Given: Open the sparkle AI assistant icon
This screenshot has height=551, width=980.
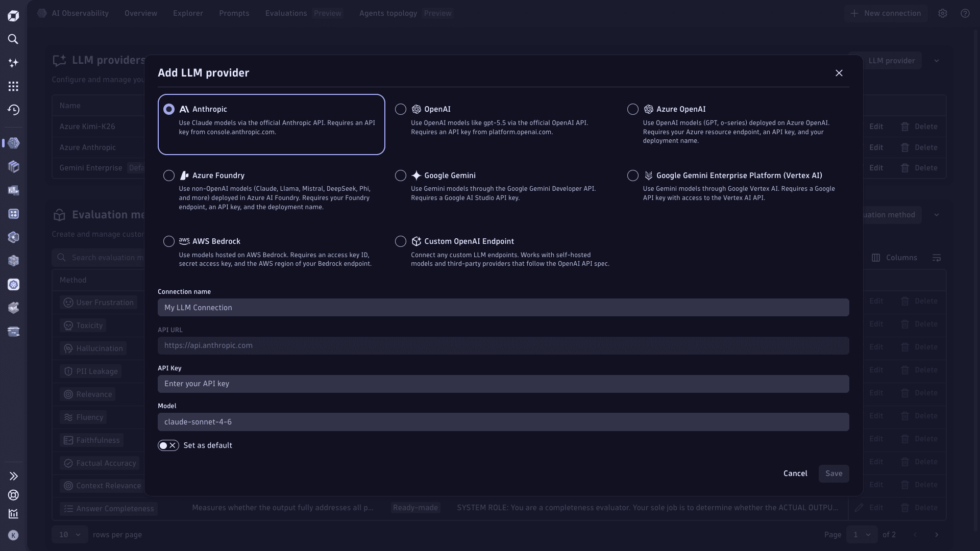Looking at the screenshot, I should tap(13, 63).
